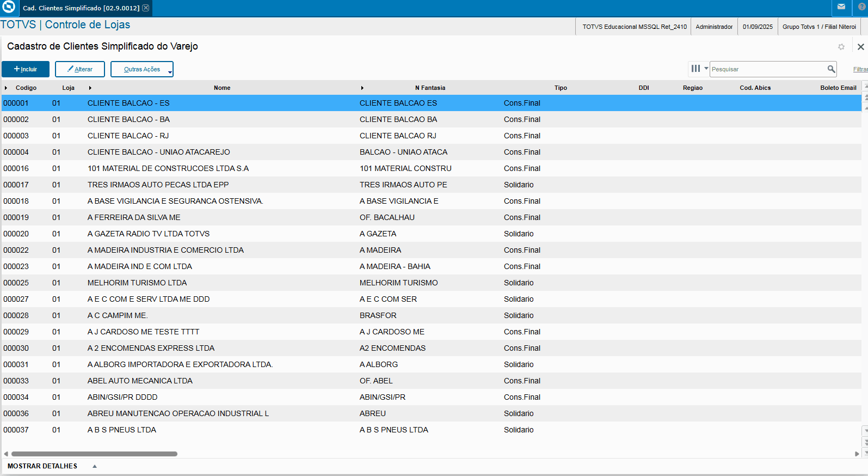
Task: Open the help question mark icon
Action: [x=862, y=7]
